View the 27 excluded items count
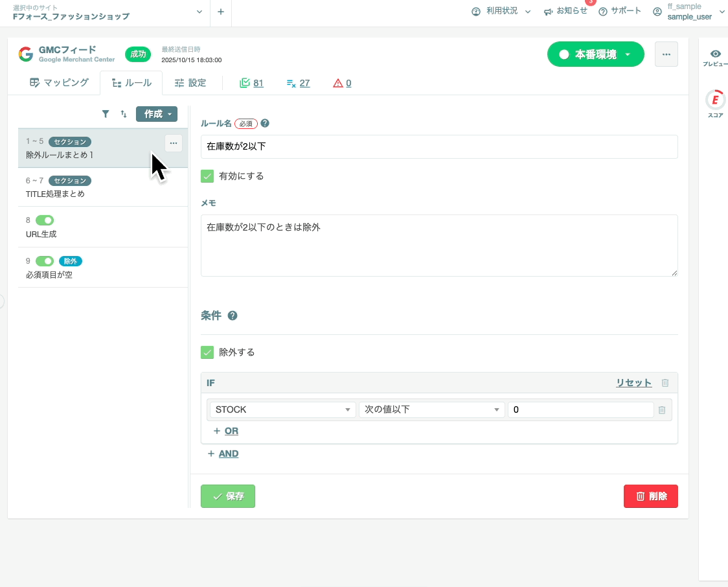The width and height of the screenshot is (728, 587). click(x=298, y=83)
